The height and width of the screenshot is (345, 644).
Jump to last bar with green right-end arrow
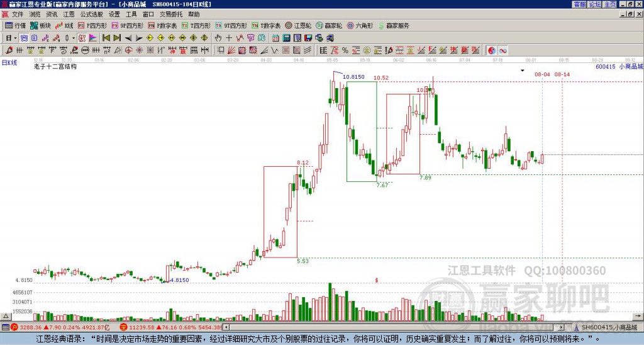pyautogui.click(x=117, y=38)
